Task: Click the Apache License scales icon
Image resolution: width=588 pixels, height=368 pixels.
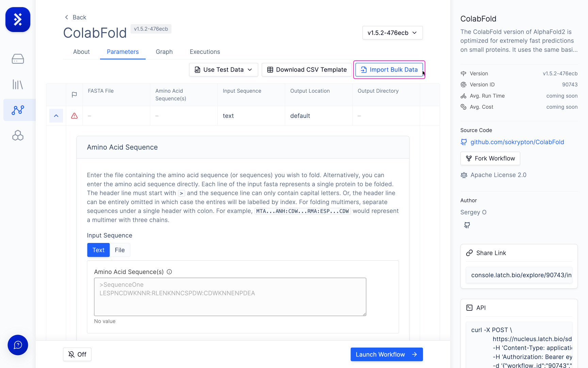Action: [x=464, y=175]
